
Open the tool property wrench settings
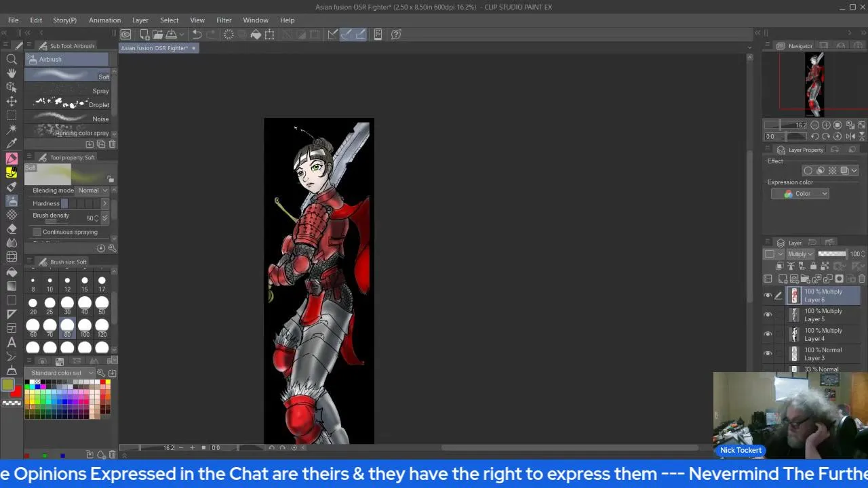click(112, 248)
